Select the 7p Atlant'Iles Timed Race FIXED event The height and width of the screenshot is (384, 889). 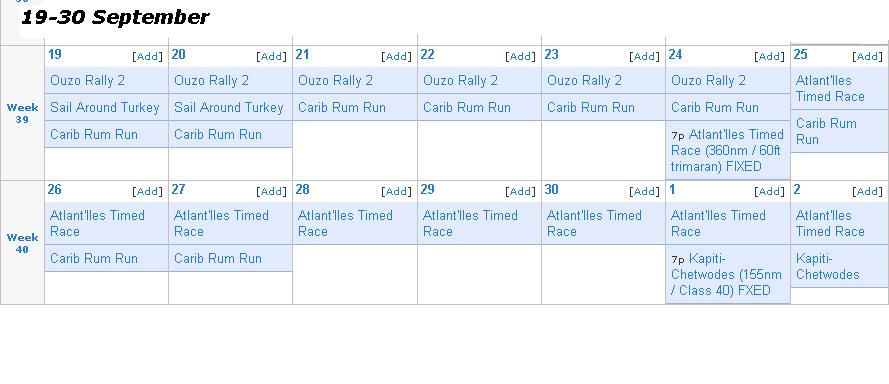tap(727, 150)
